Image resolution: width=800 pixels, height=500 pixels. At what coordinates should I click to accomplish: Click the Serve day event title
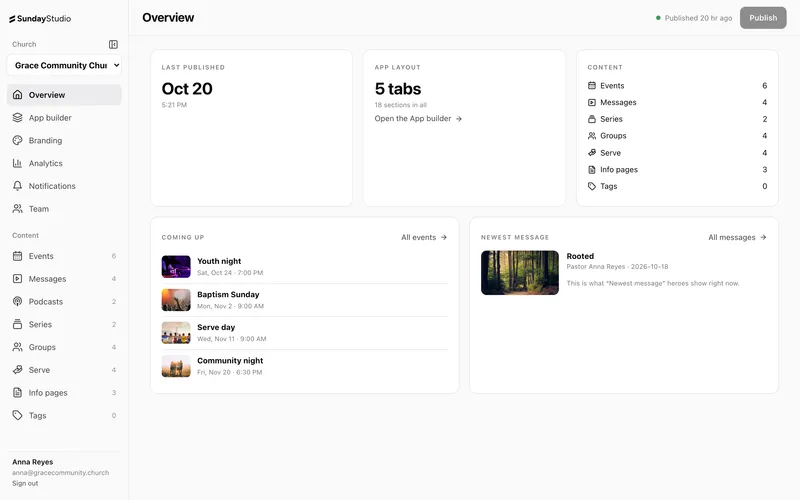[216, 327]
